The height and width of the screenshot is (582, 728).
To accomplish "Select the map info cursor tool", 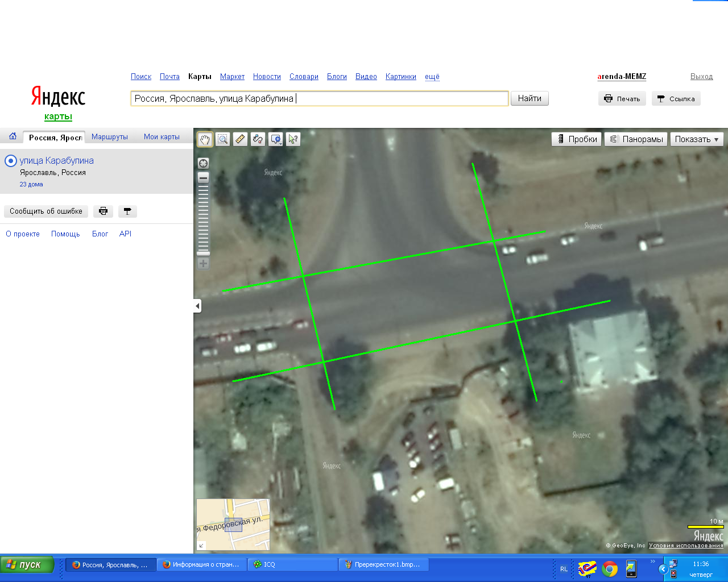I will (293, 139).
